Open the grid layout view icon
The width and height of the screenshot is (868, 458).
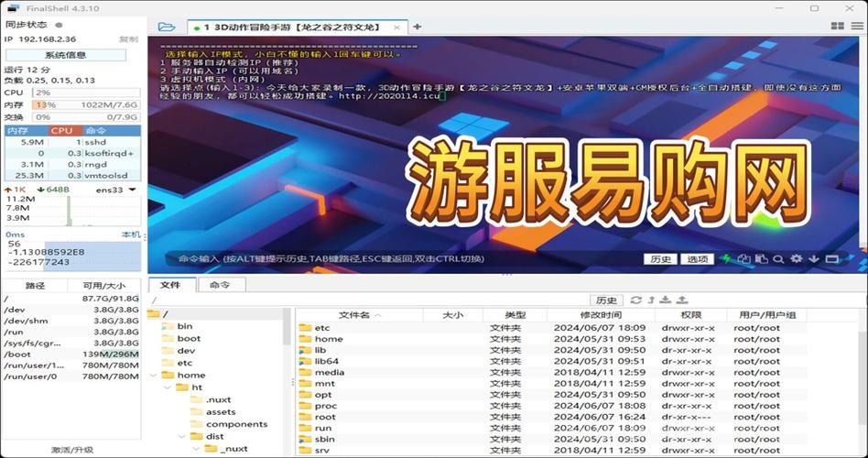pos(838,26)
